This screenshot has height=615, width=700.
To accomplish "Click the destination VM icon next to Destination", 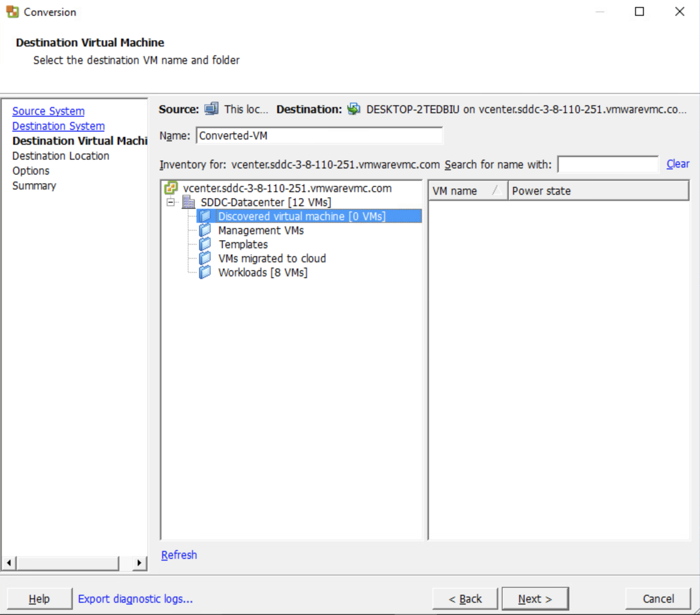I will [354, 108].
